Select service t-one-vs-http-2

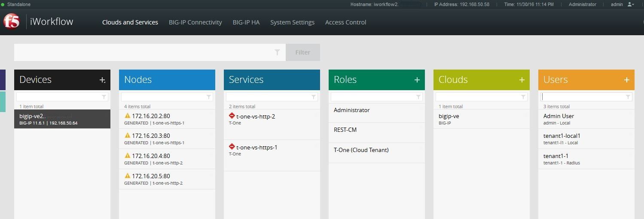click(272, 125)
